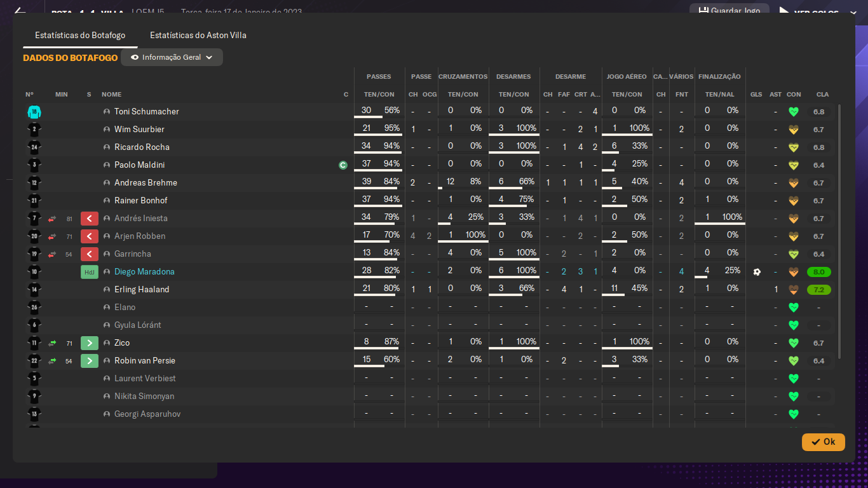The width and height of the screenshot is (868, 488).
Task: Open Diego Maradona player link
Action: pyautogui.click(x=144, y=272)
